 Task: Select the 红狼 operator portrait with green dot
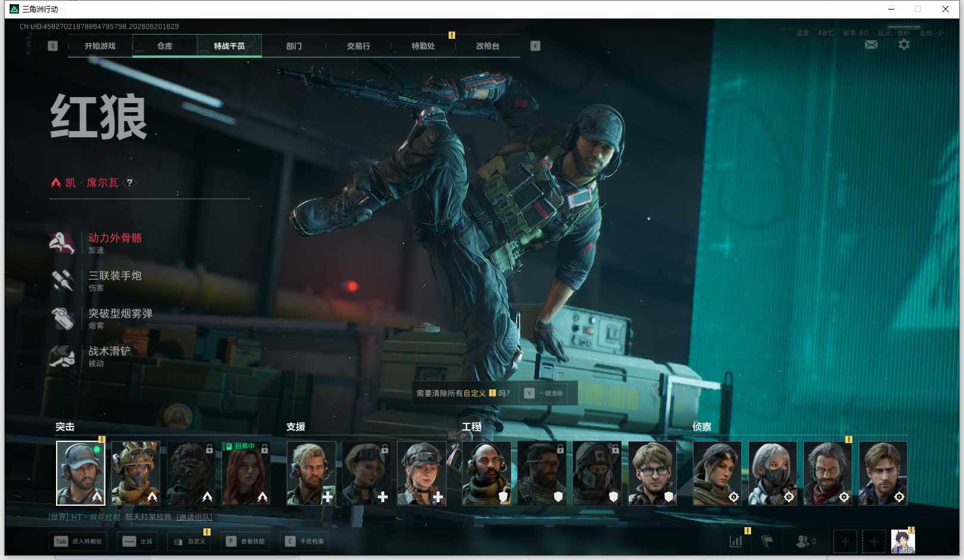pyautogui.click(x=81, y=473)
